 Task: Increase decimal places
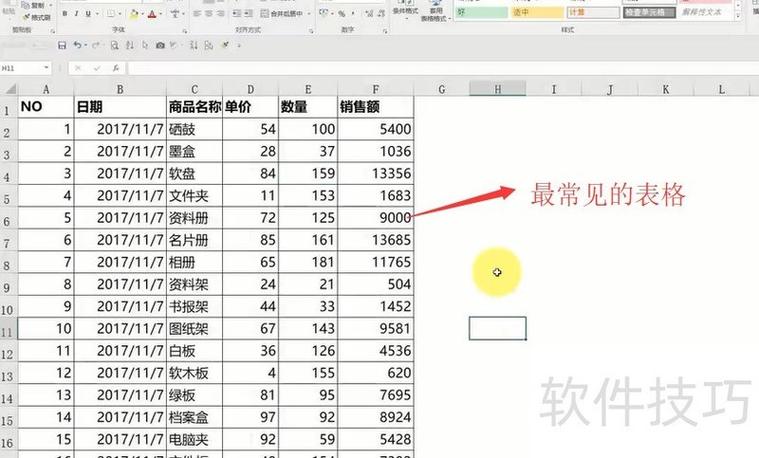pos(369,14)
